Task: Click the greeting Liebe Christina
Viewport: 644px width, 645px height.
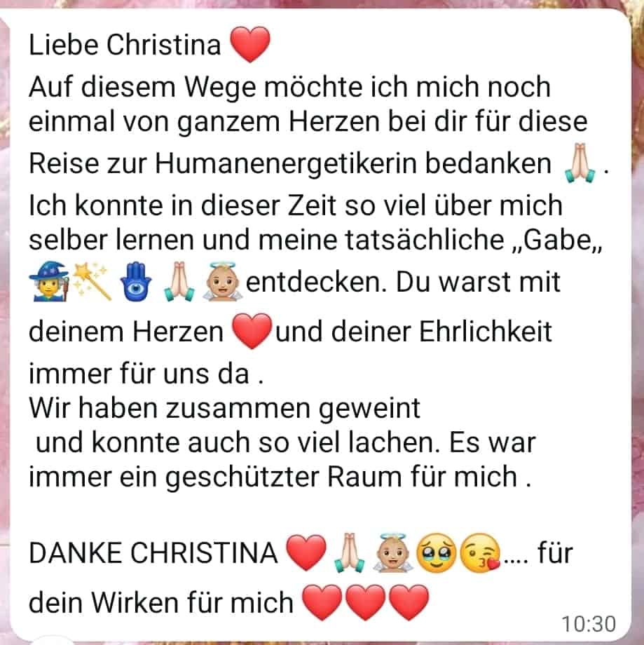Action: [125, 44]
